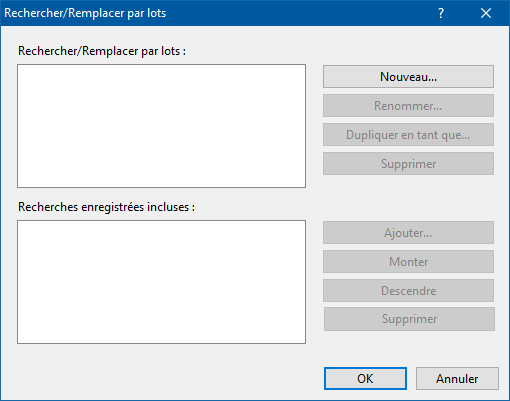Click the Ajouter... button

pos(408,233)
